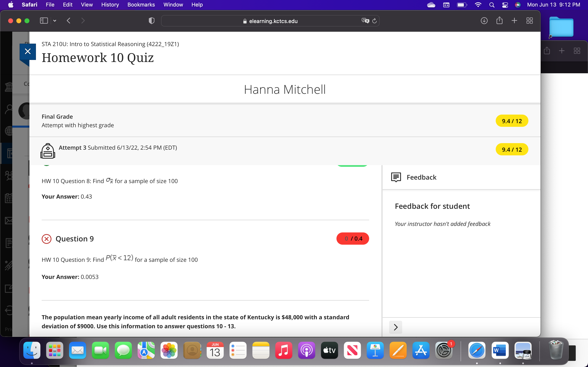Go back with the Safari back arrow
Image resolution: width=588 pixels, height=367 pixels.
(x=69, y=21)
